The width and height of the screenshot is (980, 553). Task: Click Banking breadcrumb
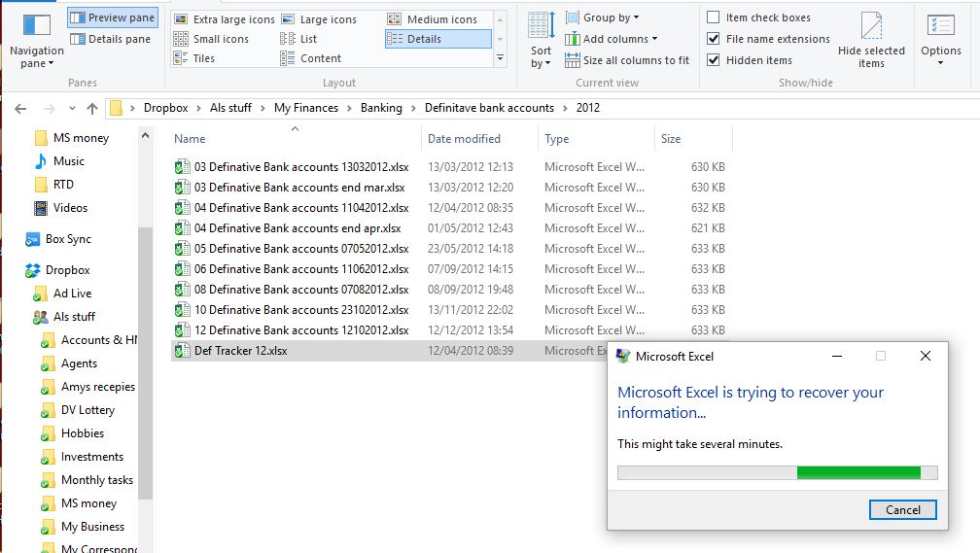click(381, 108)
